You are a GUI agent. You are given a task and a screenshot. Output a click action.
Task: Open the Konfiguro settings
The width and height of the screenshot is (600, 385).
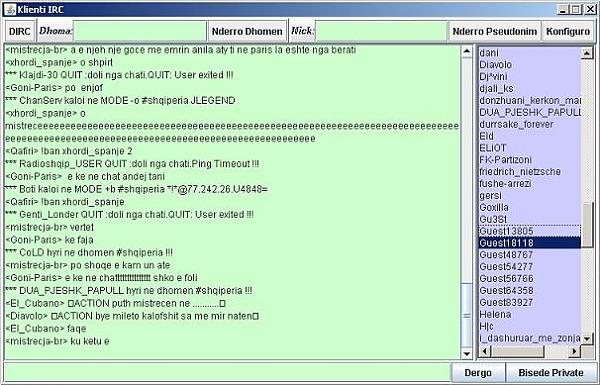coord(568,31)
